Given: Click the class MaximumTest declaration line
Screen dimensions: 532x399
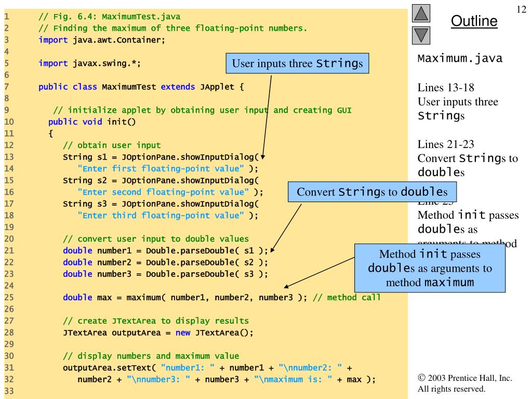Looking at the screenshot, I should (141, 87).
